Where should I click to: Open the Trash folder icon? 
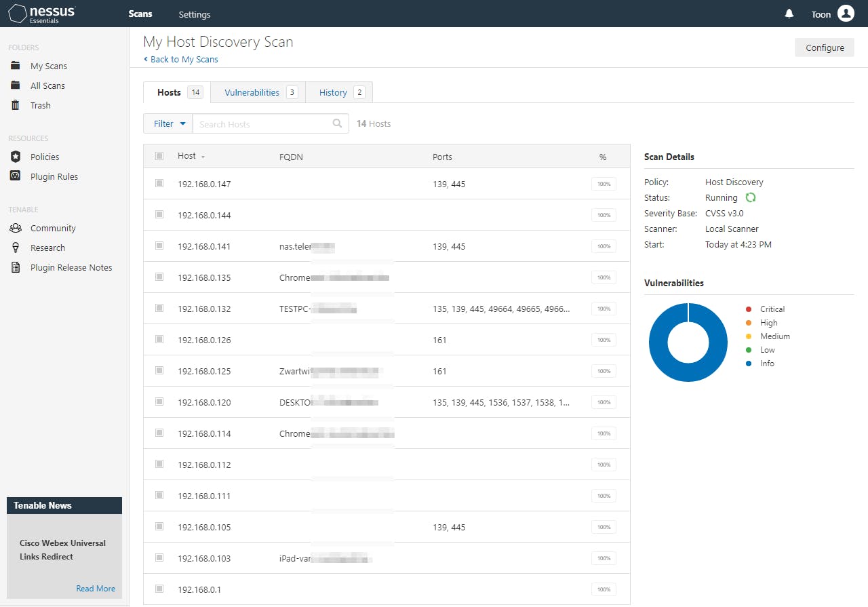pos(16,105)
